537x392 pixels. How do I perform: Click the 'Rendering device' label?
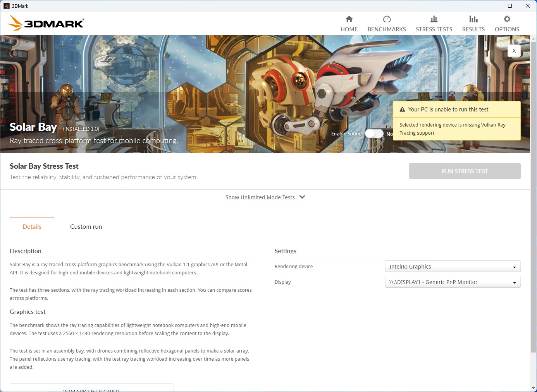[x=294, y=267]
